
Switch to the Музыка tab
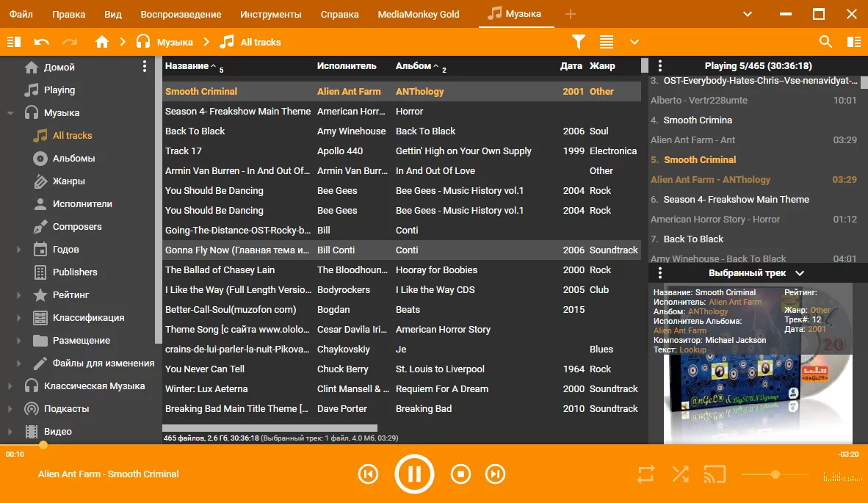[x=516, y=14]
